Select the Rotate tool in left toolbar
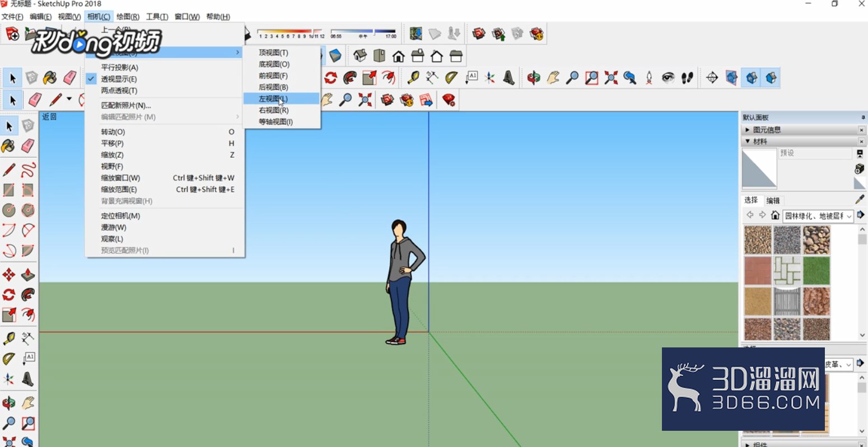This screenshot has width=868, height=447. point(9,294)
